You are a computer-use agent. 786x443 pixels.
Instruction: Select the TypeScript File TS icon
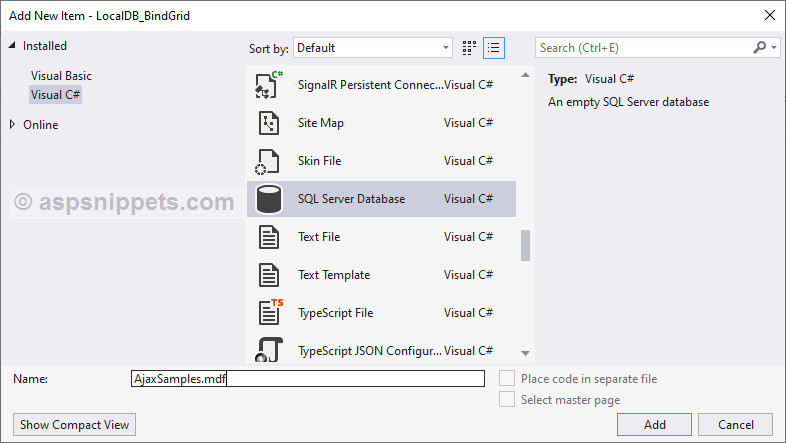tap(270, 312)
